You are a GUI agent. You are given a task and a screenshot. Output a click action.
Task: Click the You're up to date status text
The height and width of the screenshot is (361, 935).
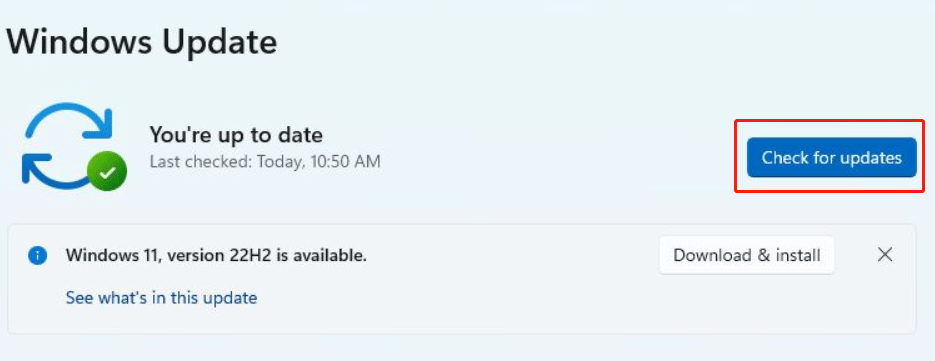tap(236, 135)
